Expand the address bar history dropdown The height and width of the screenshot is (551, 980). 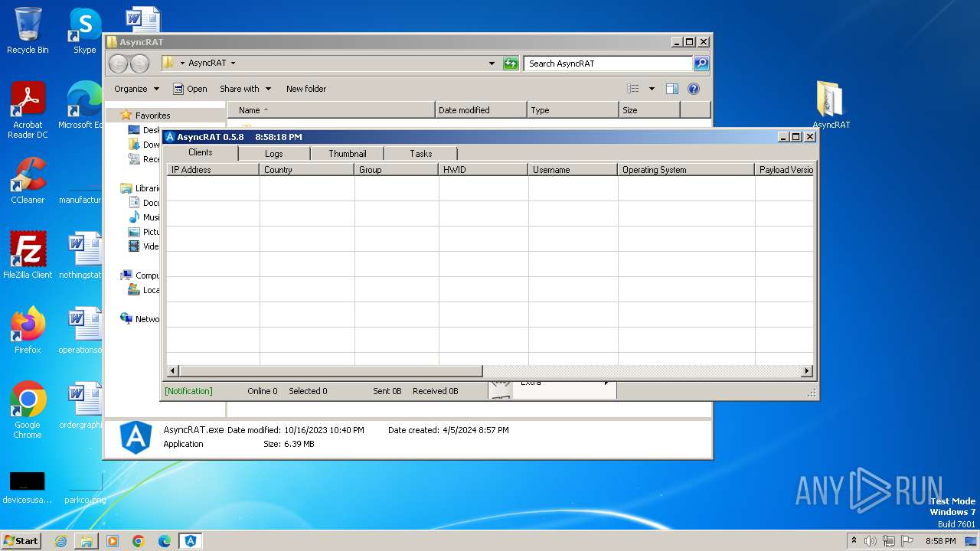(492, 64)
